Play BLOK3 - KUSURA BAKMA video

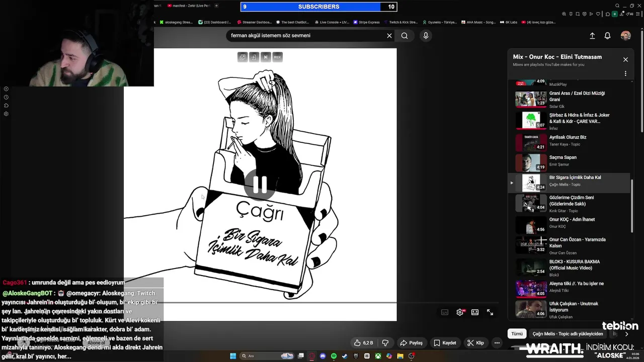[x=570, y=267]
